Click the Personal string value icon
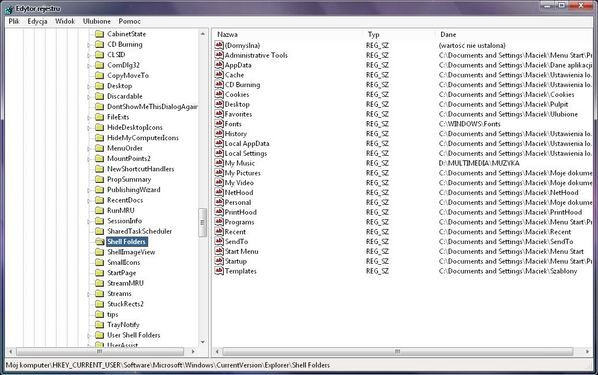598x375 pixels. (x=219, y=202)
